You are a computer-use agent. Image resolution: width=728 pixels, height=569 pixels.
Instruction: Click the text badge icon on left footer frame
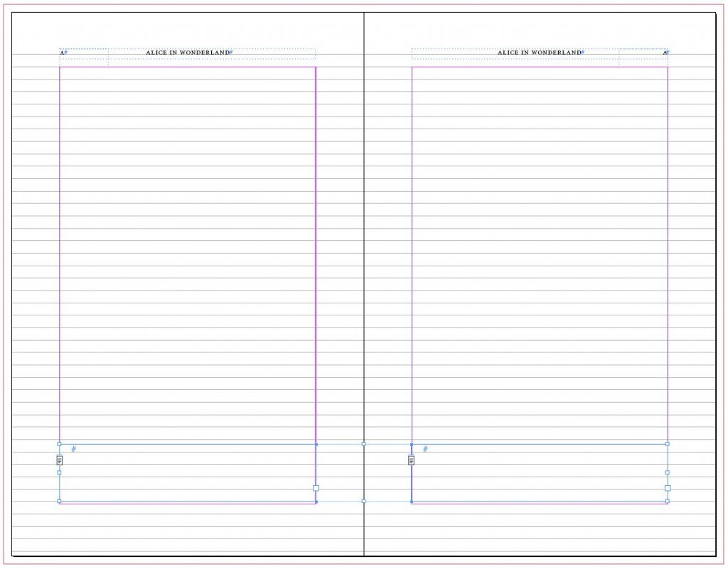58,459
